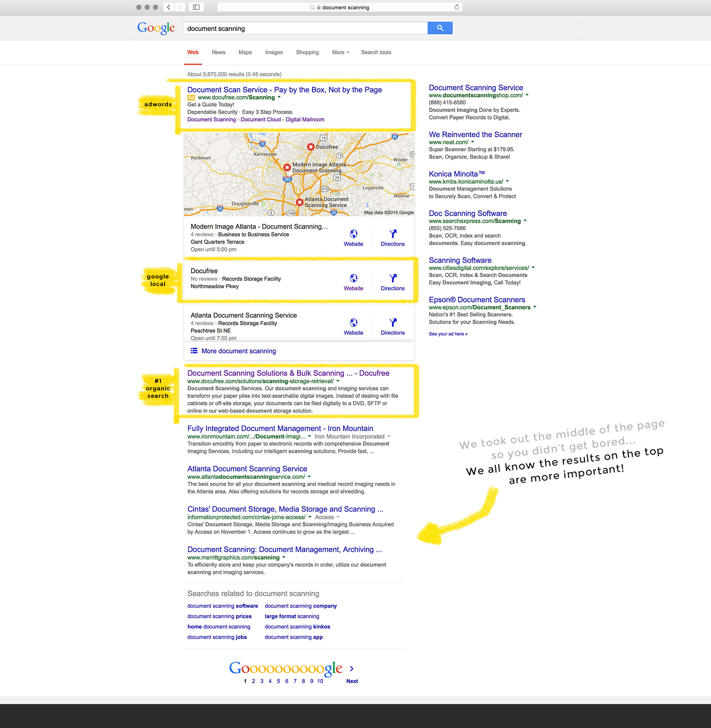This screenshot has height=728, width=711.
Task: Open dropdown arrow beside www.neat.com URL
Action: pos(473,141)
